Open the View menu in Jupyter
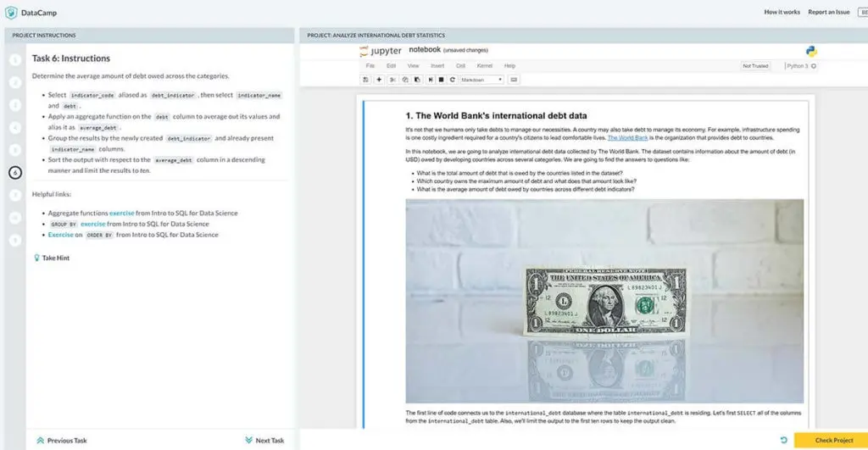This screenshot has height=450, width=868. pyautogui.click(x=413, y=66)
